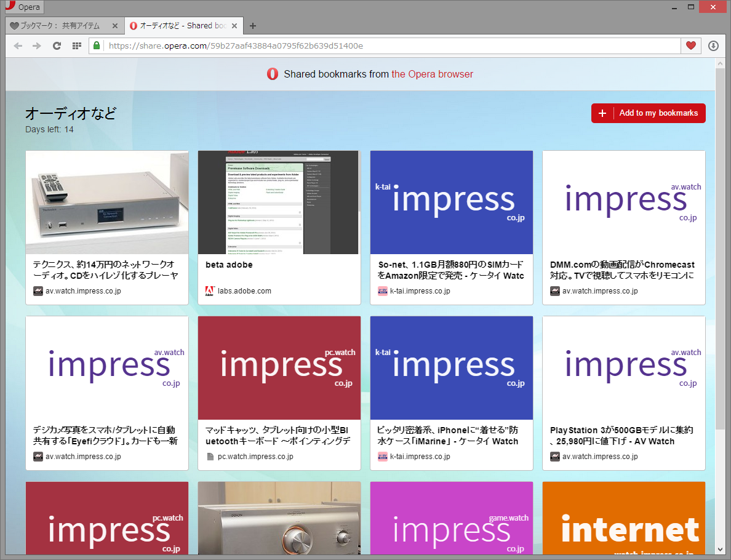Open the Technics network audio player thumbnail
The height and width of the screenshot is (560, 731).
(106, 202)
